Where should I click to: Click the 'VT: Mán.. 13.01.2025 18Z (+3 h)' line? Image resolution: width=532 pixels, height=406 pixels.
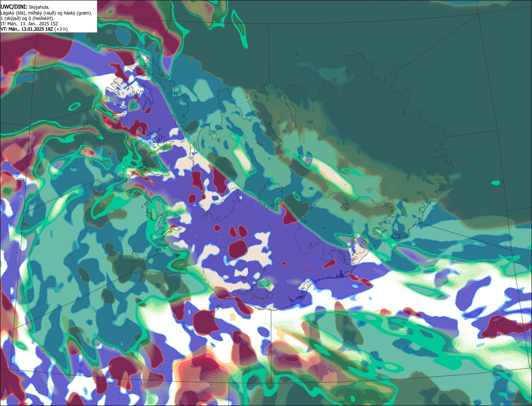[x=34, y=29]
